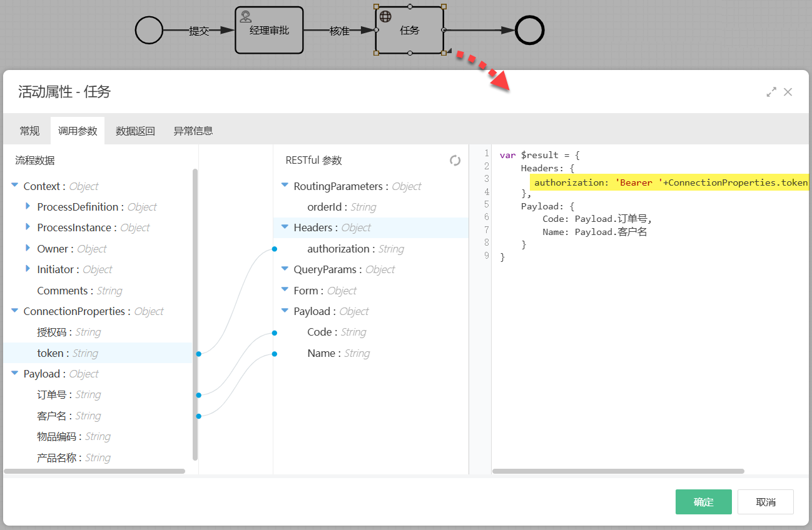Expand the ProcessDefinition tree node

(x=28, y=206)
